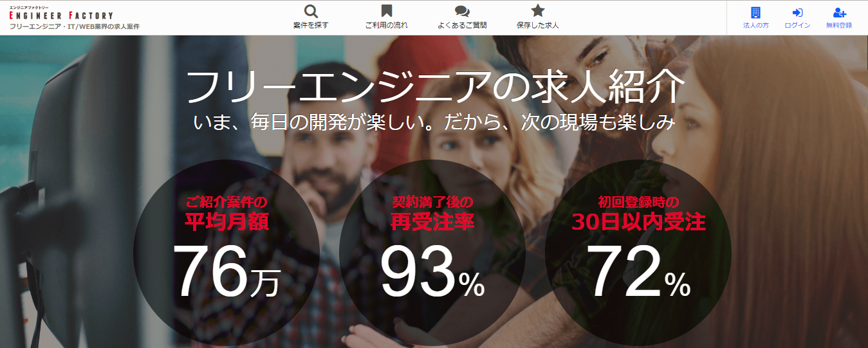Click the 30日以内受注 72% circle
The width and height of the screenshot is (868, 348).
(638, 253)
